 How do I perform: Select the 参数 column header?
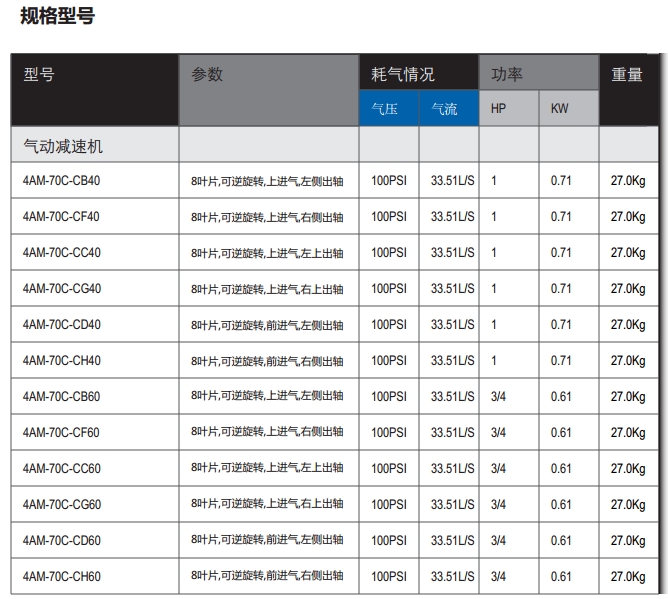pyautogui.click(x=208, y=75)
